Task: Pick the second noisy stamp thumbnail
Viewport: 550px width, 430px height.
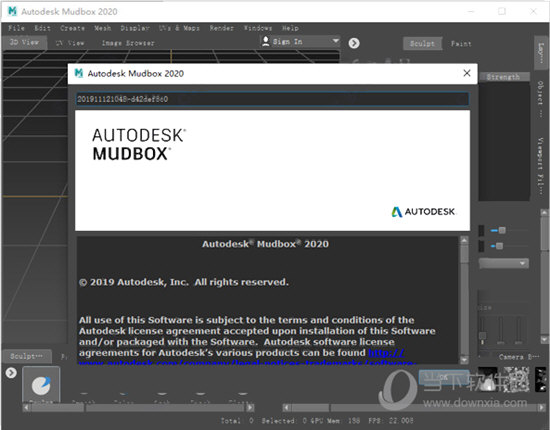Action: pos(516,379)
